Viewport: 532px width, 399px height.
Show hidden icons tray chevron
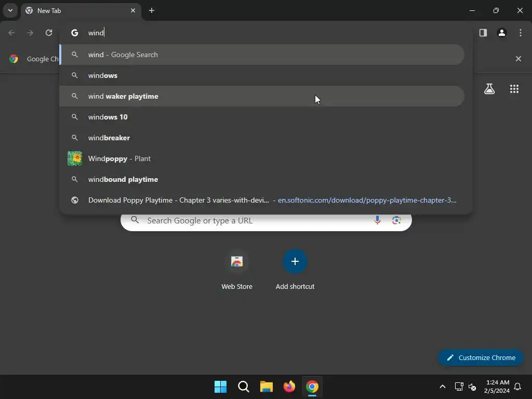point(443,387)
